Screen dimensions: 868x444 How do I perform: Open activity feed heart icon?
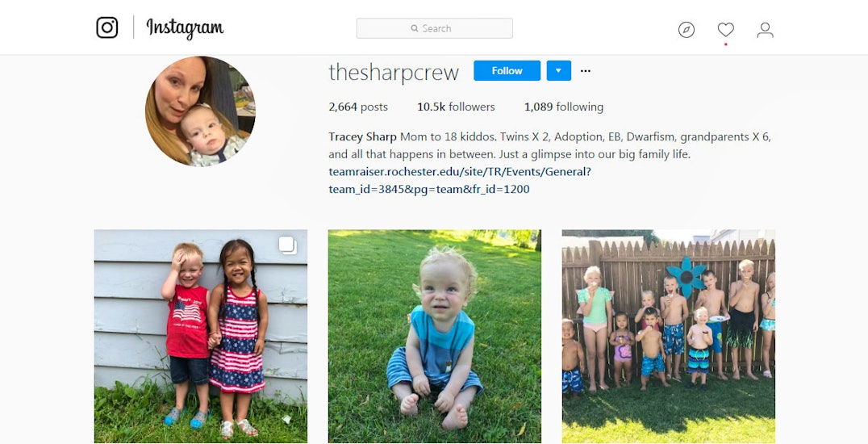[726, 29]
